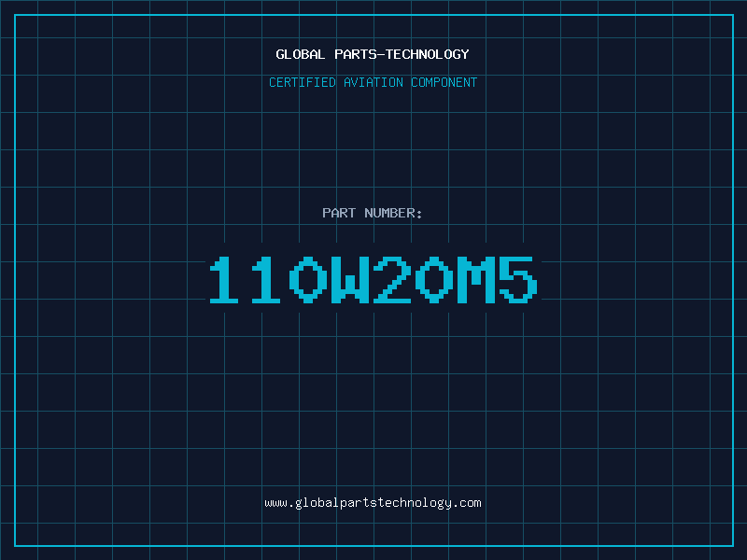
Task: Click the hyphen between PARTS and TECHNOLOGY
Action: pyautogui.click(x=381, y=55)
